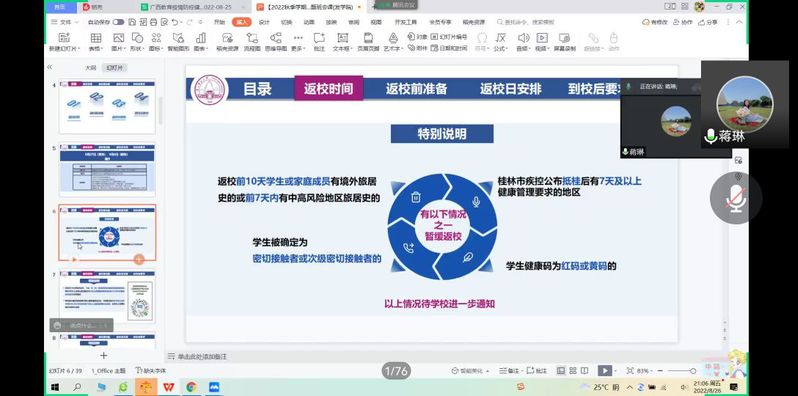Start slideshow with the play button
This screenshot has width=798, height=396.
click(605, 371)
